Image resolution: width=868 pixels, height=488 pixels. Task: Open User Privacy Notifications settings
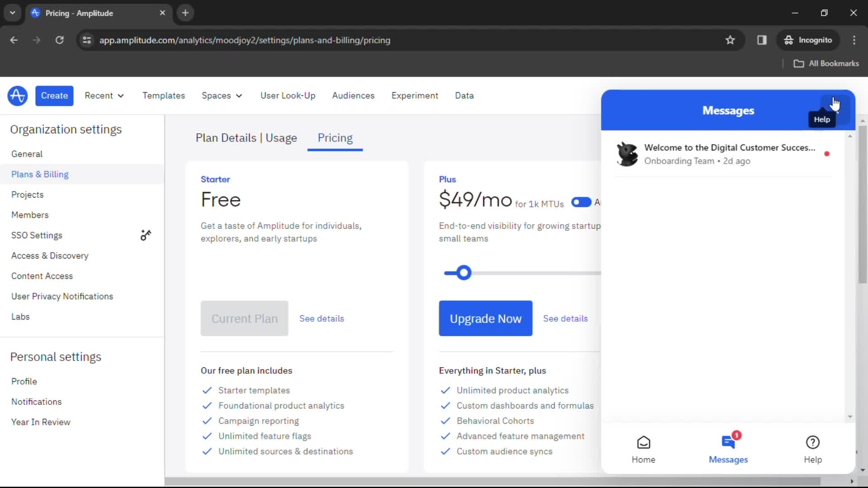click(62, 296)
